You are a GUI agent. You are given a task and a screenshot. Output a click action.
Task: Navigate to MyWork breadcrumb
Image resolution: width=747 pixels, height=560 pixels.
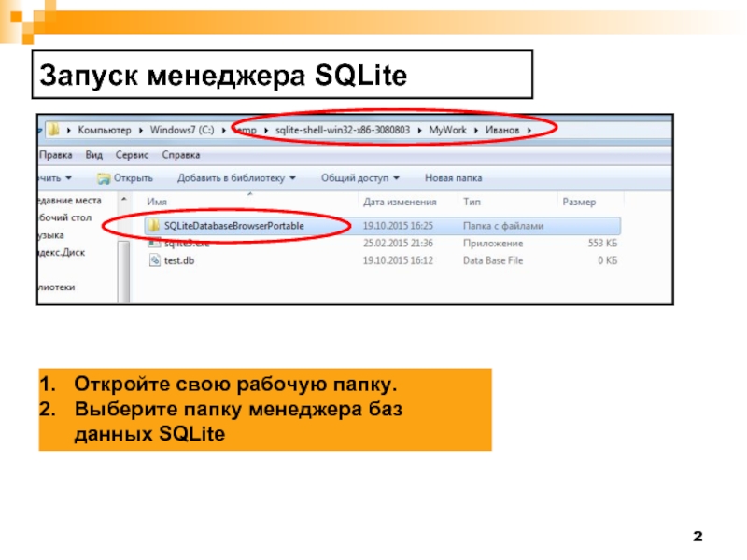coord(447,130)
